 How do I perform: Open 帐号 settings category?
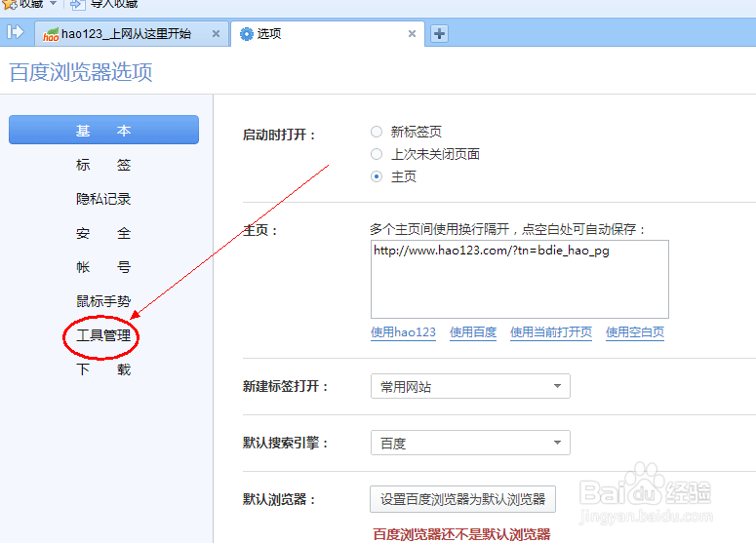103,267
